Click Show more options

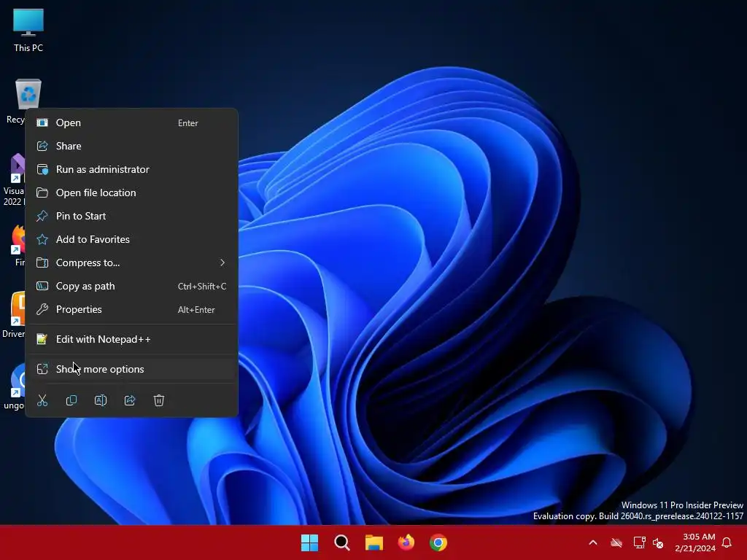click(131, 369)
